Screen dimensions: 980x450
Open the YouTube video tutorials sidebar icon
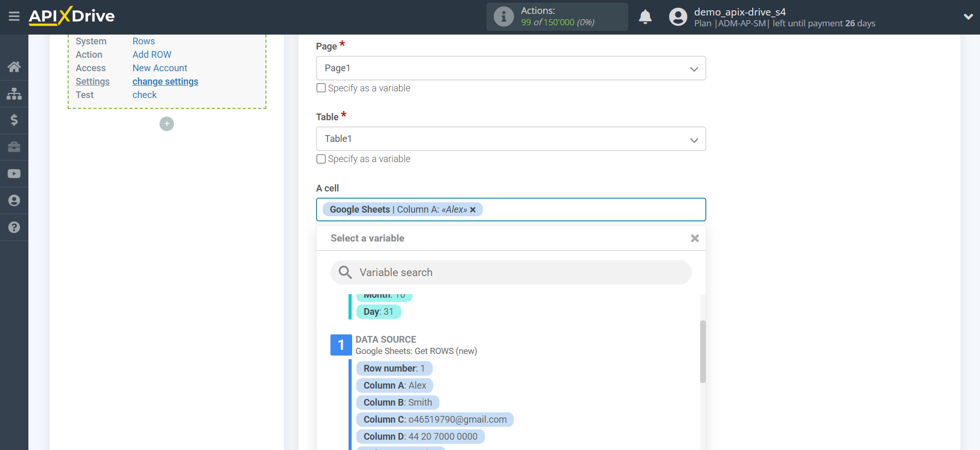[x=14, y=174]
